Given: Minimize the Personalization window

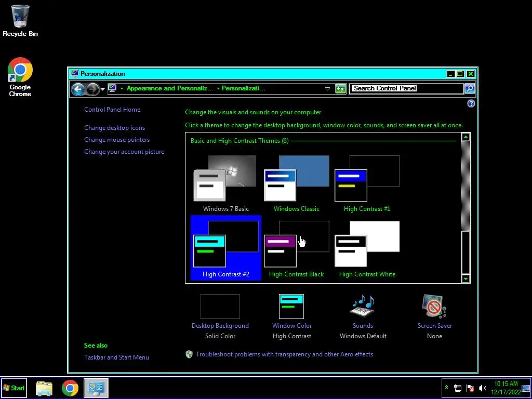Looking at the screenshot, I should (x=450, y=74).
